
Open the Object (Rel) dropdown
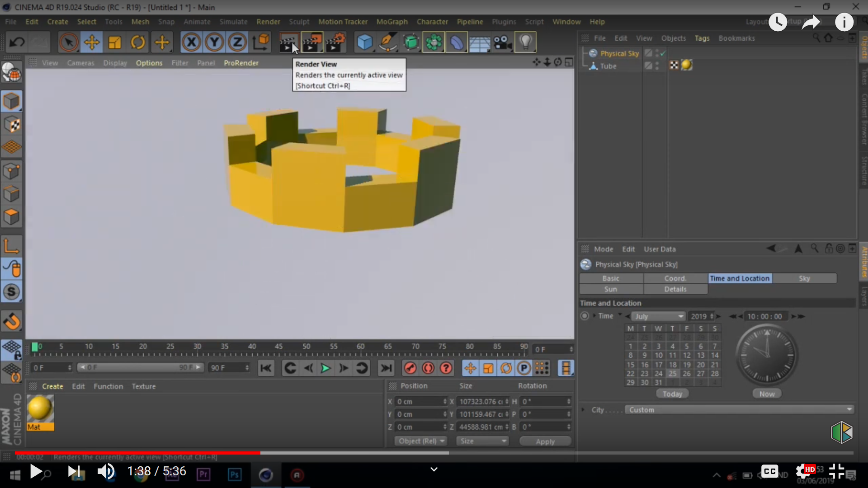[x=420, y=441]
